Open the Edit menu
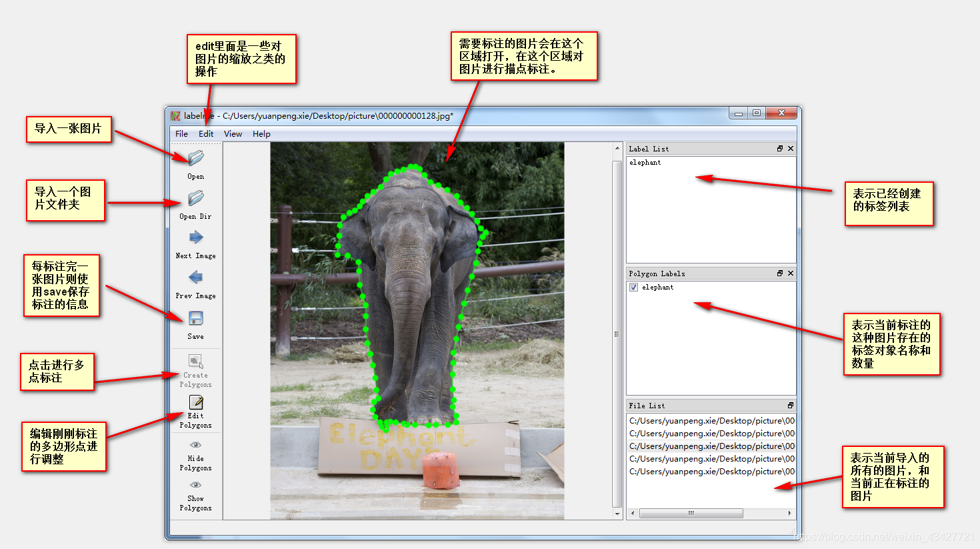This screenshot has width=980, height=549. point(206,134)
